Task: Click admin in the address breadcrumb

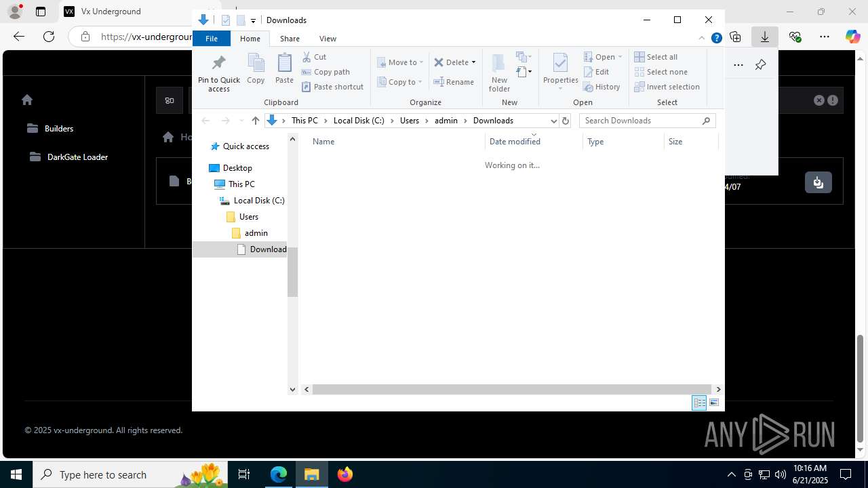Action: [x=446, y=121]
